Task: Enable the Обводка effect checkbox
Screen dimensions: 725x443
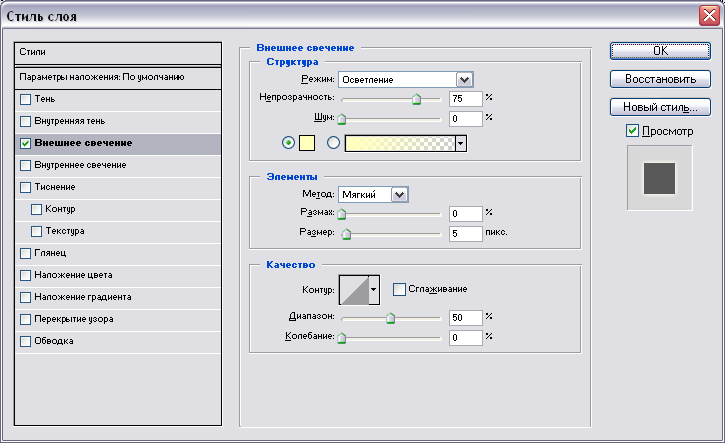Action: click(25, 341)
